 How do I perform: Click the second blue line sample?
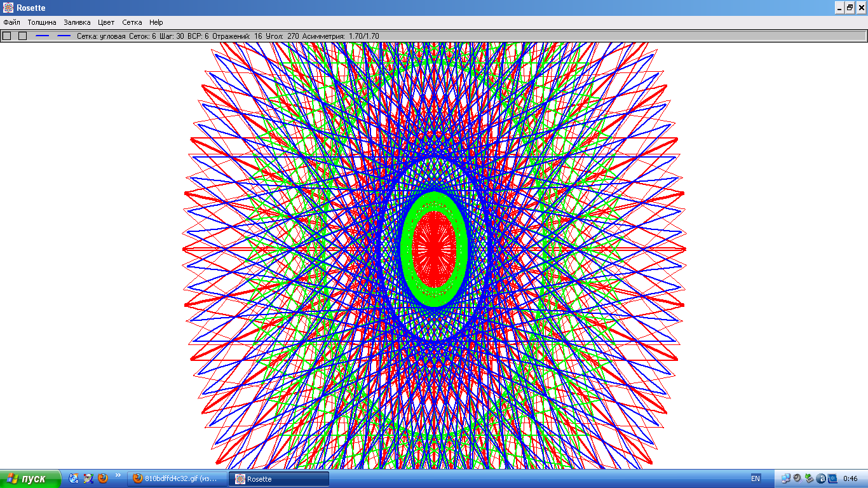64,36
